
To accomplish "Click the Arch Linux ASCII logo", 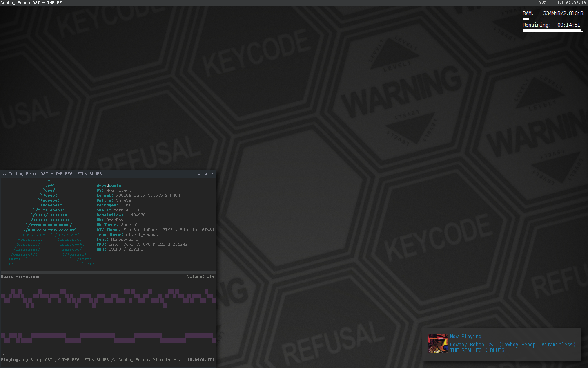I will click(x=49, y=223).
